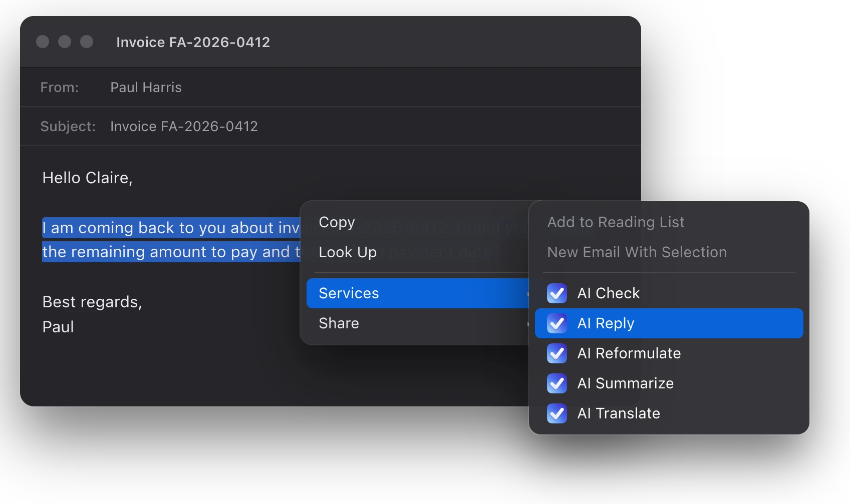Click the highlighted line starting I am coming back
The image size is (850, 504).
point(171,228)
